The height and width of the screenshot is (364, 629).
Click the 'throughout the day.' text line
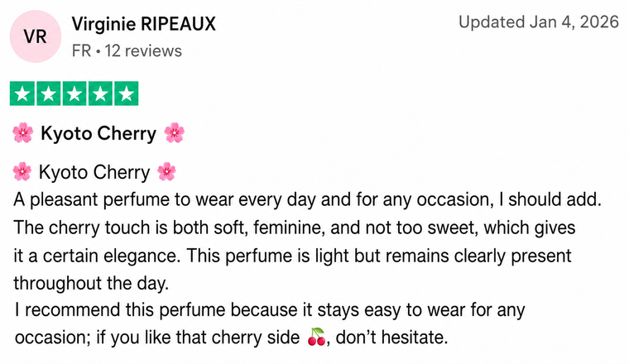[x=91, y=283]
